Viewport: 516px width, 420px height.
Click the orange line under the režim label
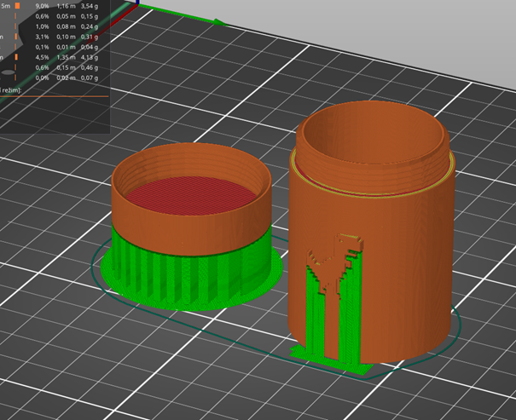click(51, 96)
